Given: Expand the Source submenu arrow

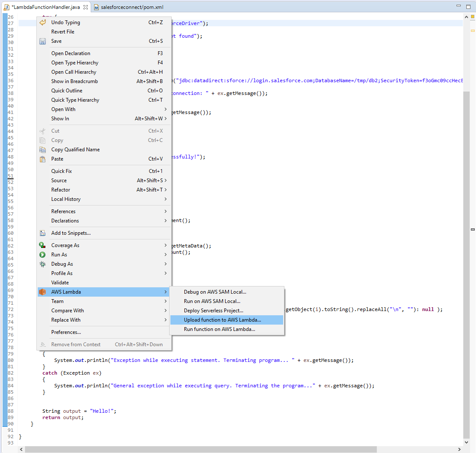Looking at the screenshot, I should coord(165,180).
